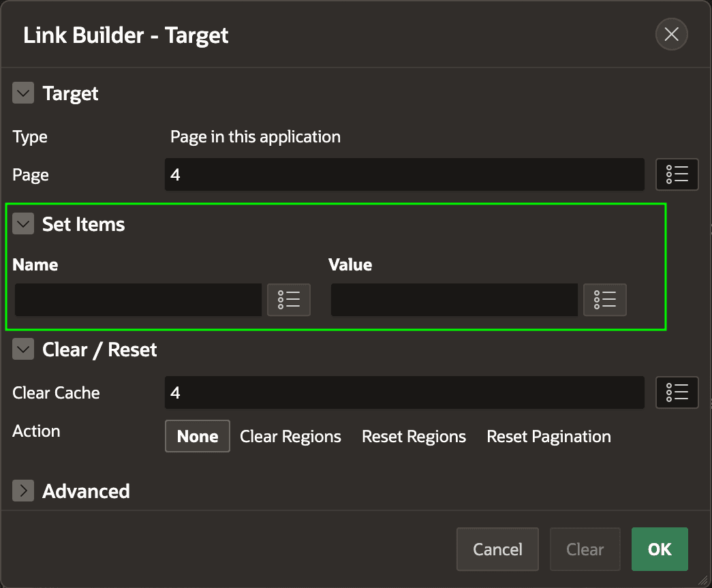Confirm with the OK button
The height and width of the screenshot is (588, 712).
click(660, 549)
